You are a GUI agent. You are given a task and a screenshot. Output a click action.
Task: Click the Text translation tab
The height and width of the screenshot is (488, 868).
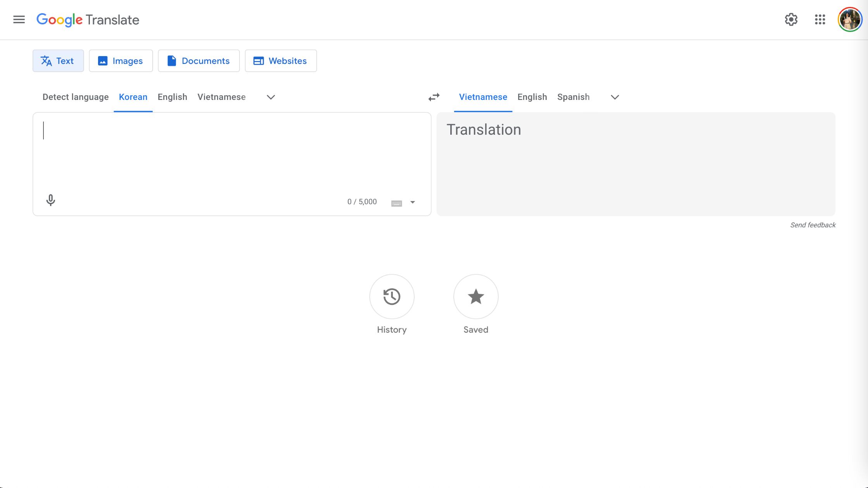point(58,60)
